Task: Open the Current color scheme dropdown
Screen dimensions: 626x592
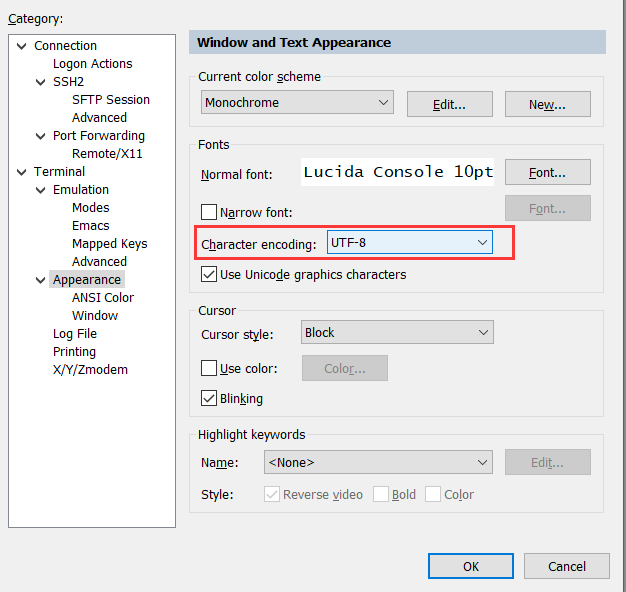Action: coord(297,103)
